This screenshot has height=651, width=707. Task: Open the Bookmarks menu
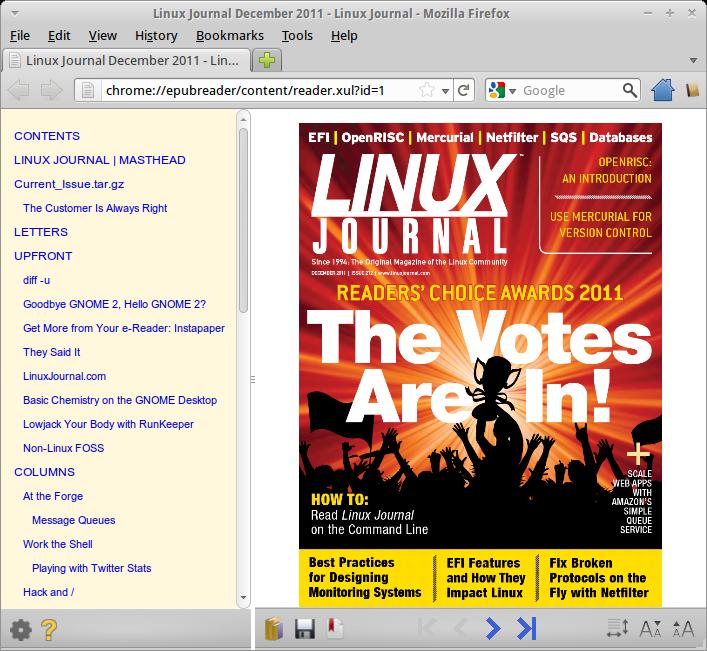point(229,35)
